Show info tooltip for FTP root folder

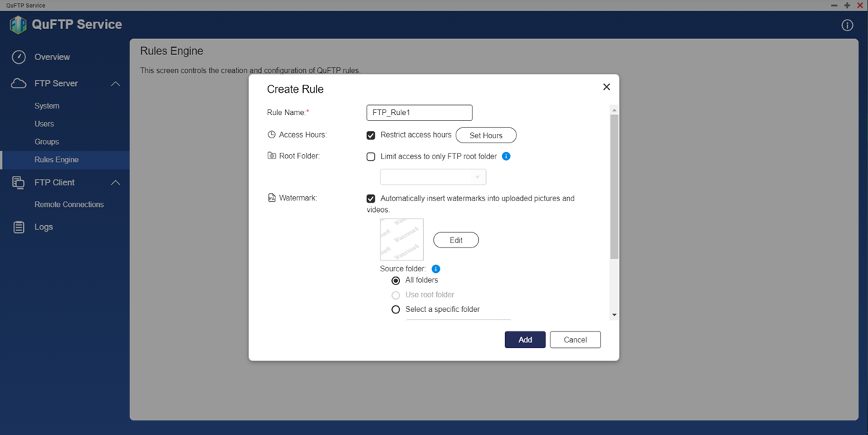point(506,156)
